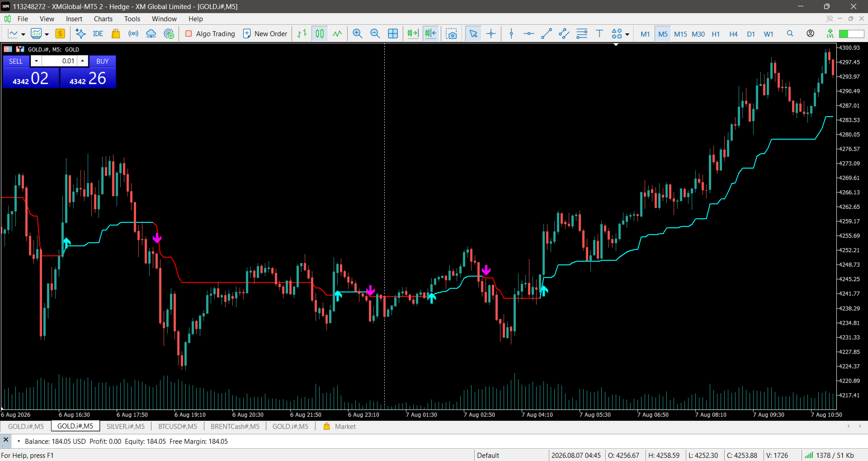
Task: Switch to H4 timeframe
Action: [x=733, y=34]
